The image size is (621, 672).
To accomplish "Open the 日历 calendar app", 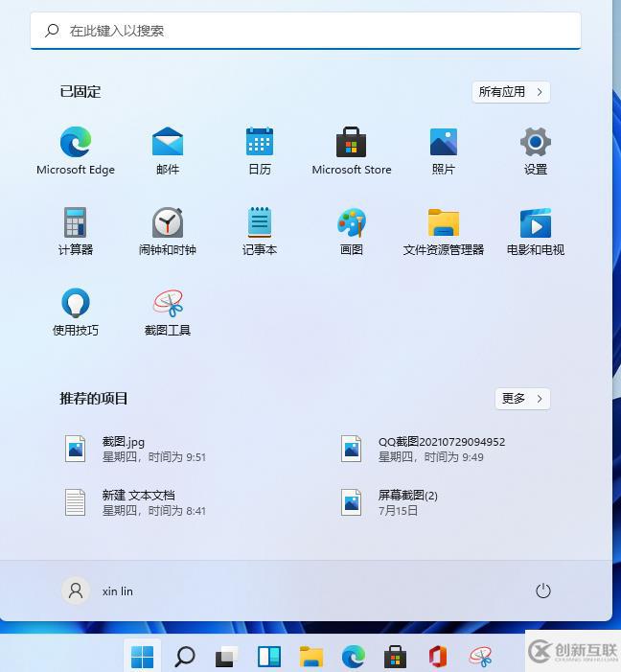I will (x=260, y=151).
